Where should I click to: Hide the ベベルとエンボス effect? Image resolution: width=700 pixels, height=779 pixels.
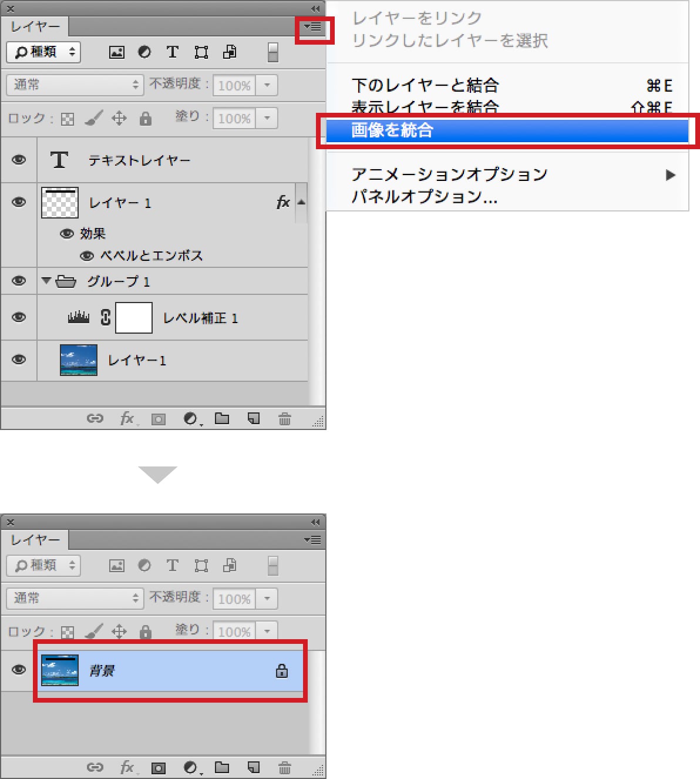(x=87, y=256)
